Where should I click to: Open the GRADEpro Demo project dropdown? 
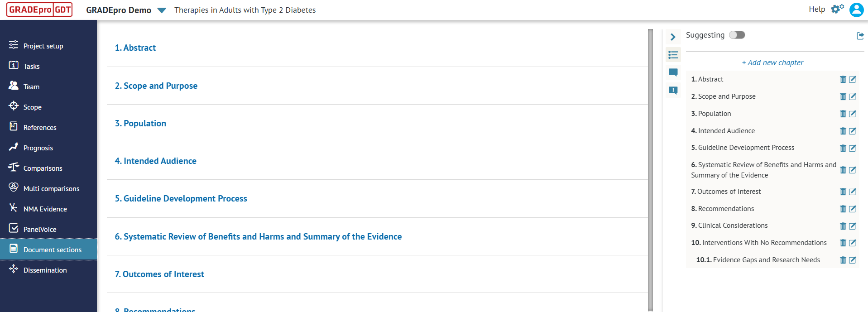162,10
